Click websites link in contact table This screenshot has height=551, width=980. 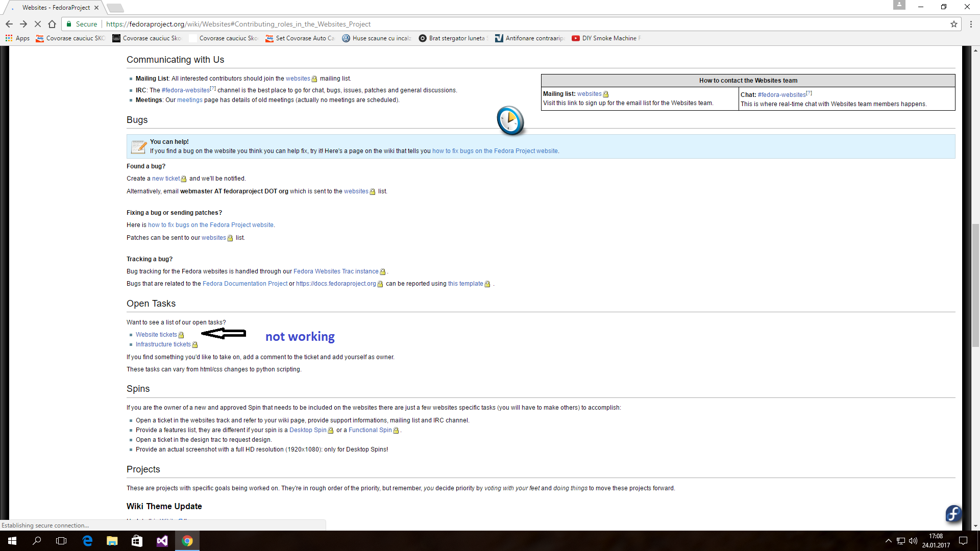pyautogui.click(x=590, y=94)
